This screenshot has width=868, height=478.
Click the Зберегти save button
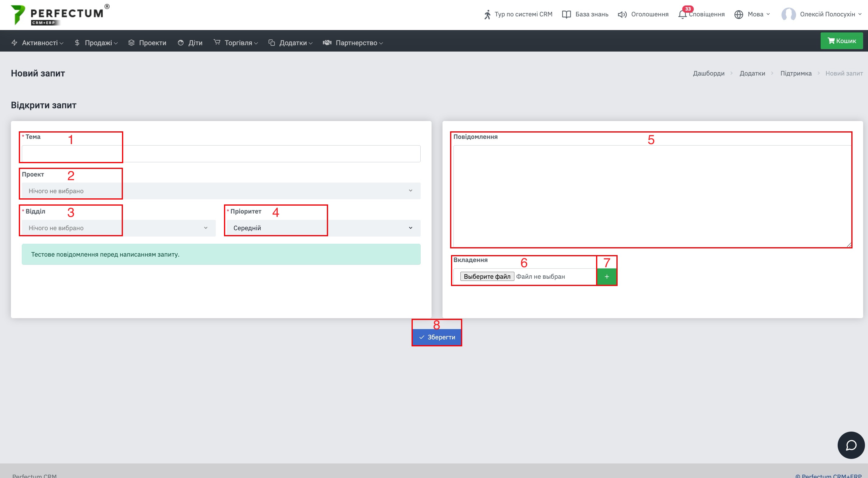pos(437,337)
